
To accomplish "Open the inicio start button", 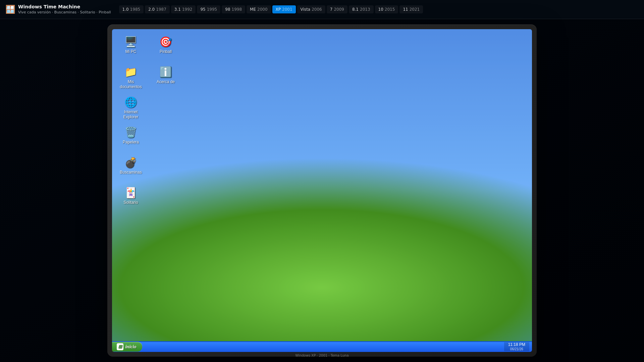I will coord(127,347).
